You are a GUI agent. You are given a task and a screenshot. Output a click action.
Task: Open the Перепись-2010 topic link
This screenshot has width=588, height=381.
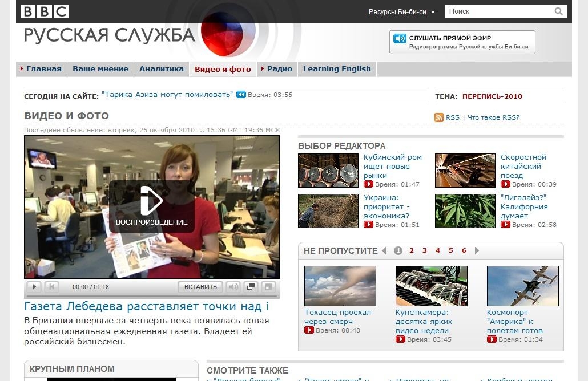(x=492, y=96)
